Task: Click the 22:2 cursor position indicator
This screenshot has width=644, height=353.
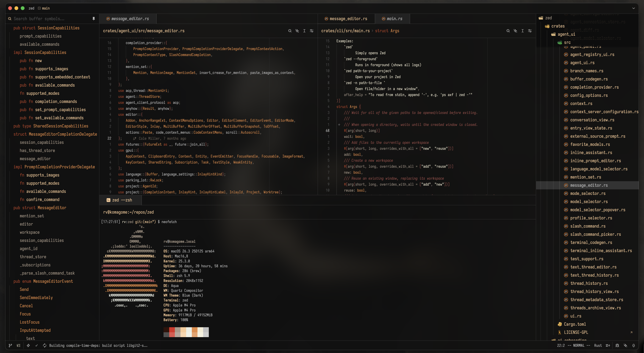Action: (561, 345)
